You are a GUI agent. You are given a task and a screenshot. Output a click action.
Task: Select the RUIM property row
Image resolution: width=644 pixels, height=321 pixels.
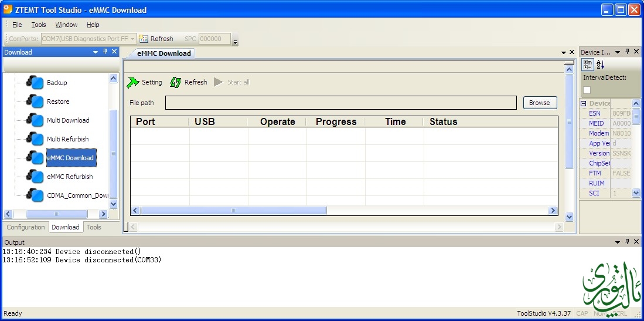point(605,183)
